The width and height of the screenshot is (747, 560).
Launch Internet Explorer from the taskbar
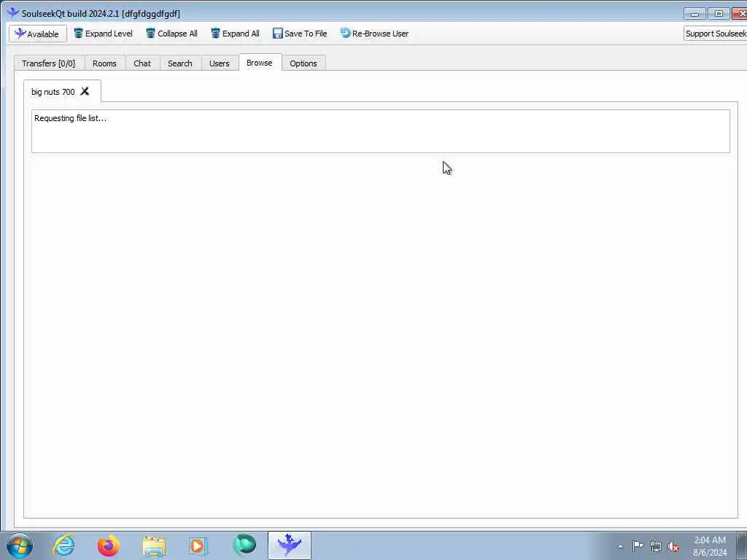pos(63,545)
